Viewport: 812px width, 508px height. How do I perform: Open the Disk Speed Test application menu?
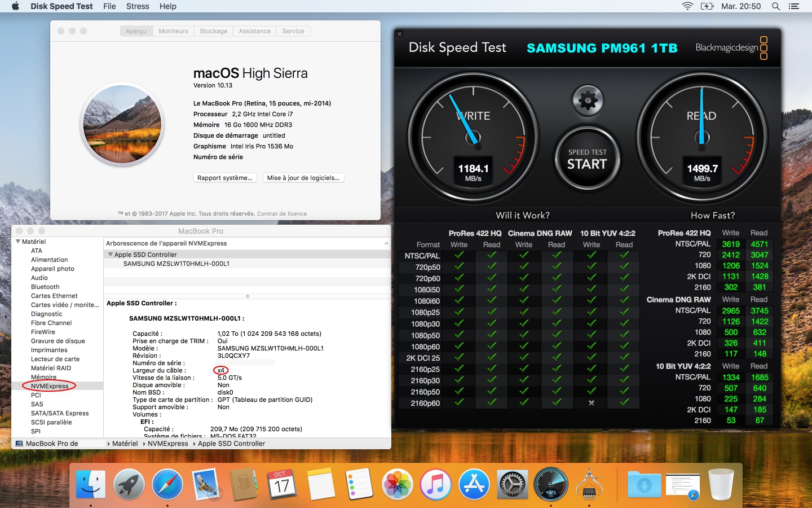[x=61, y=6]
